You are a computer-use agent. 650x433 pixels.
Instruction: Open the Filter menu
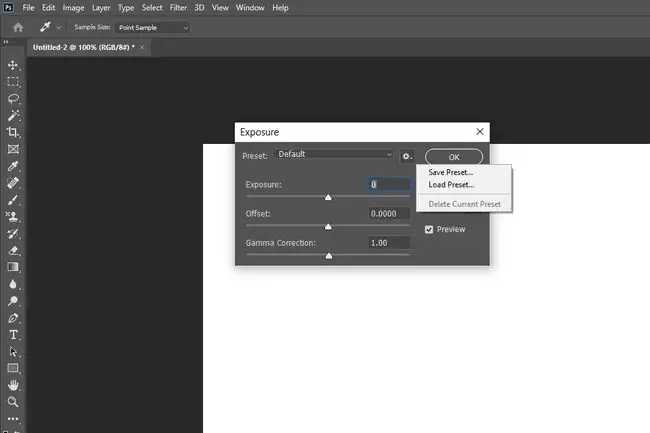(178, 7)
